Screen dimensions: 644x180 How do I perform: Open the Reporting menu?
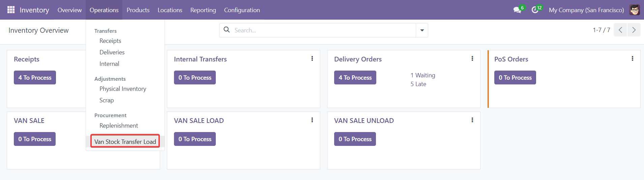(203, 10)
